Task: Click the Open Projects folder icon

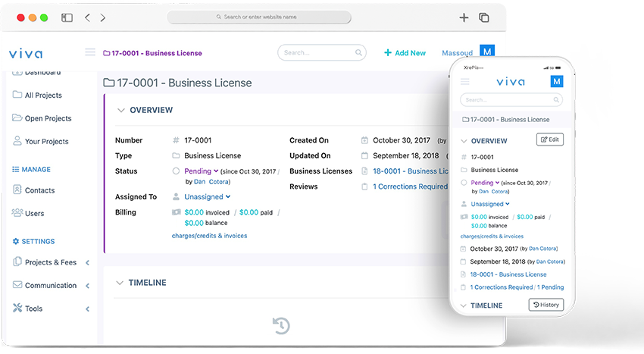Action: (17, 117)
